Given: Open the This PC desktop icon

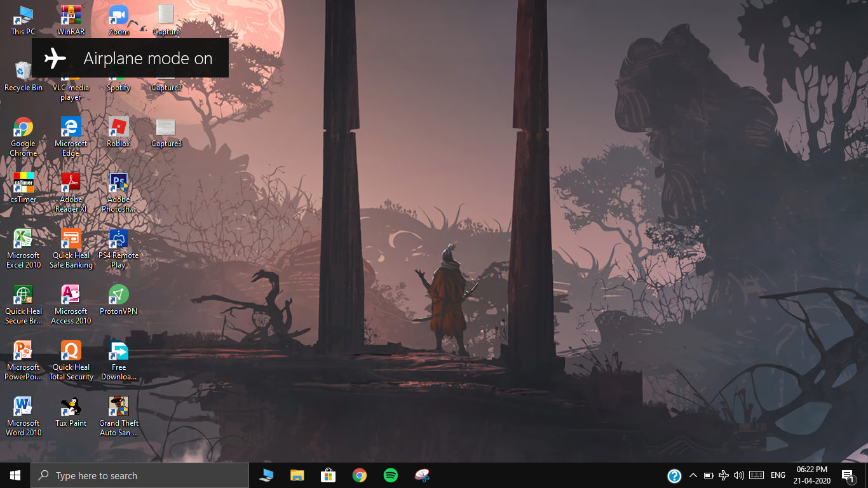Looking at the screenshot, I should (x=24, y=20).
